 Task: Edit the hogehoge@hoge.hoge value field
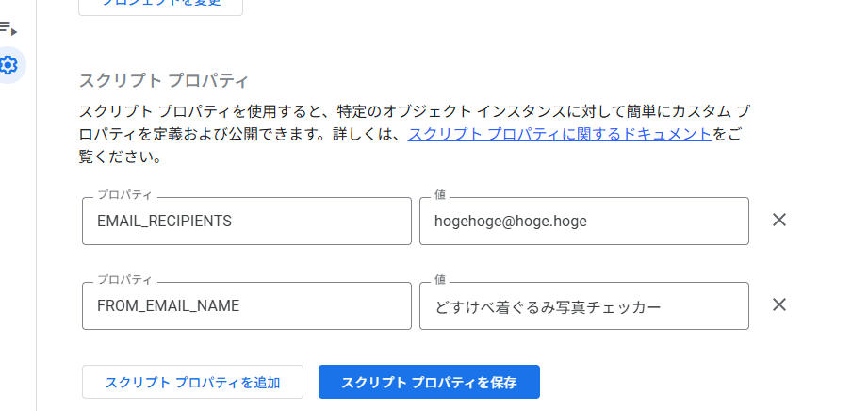click(584, 222)
